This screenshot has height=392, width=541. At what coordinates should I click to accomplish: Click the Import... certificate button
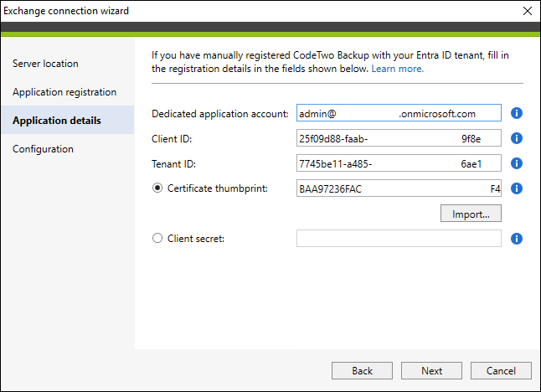click(x=471, y=214)
